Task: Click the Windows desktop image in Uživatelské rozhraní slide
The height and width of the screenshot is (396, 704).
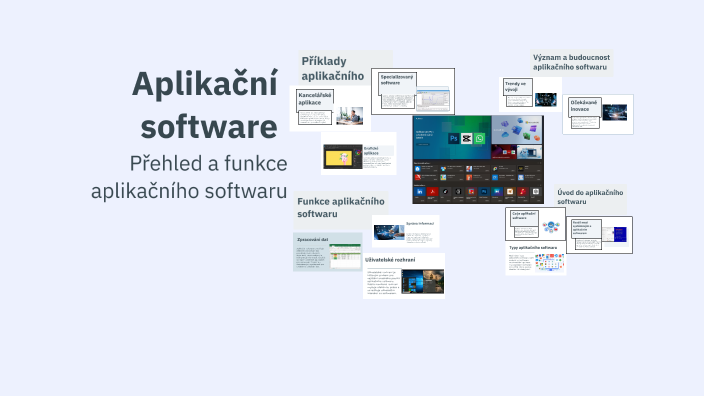Action: (x=422, y=282)
